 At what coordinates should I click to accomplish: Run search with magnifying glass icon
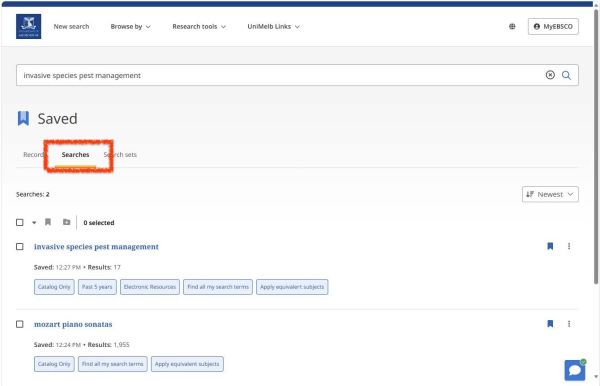566,75
